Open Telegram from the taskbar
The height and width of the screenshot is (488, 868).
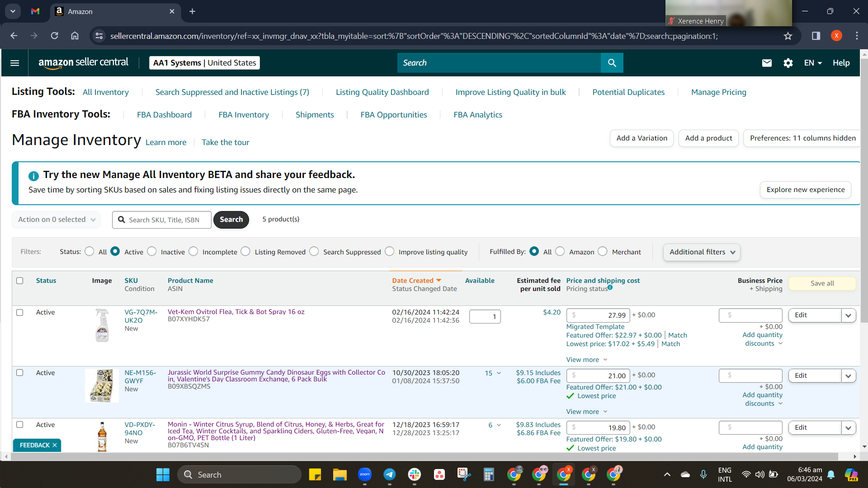pos(390,474)
